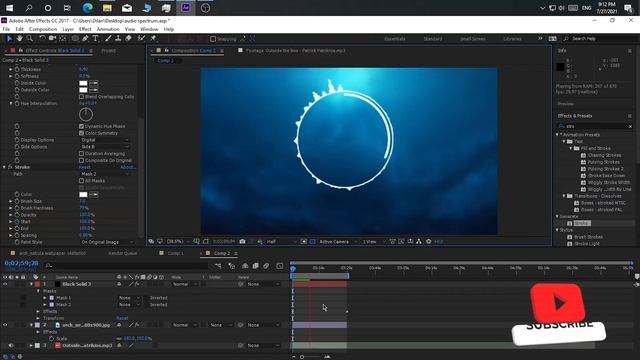The width and height of the screenshot is (640, 360).
Task: Enable Duration Averaging checkbox
Action: click(82, 153)
